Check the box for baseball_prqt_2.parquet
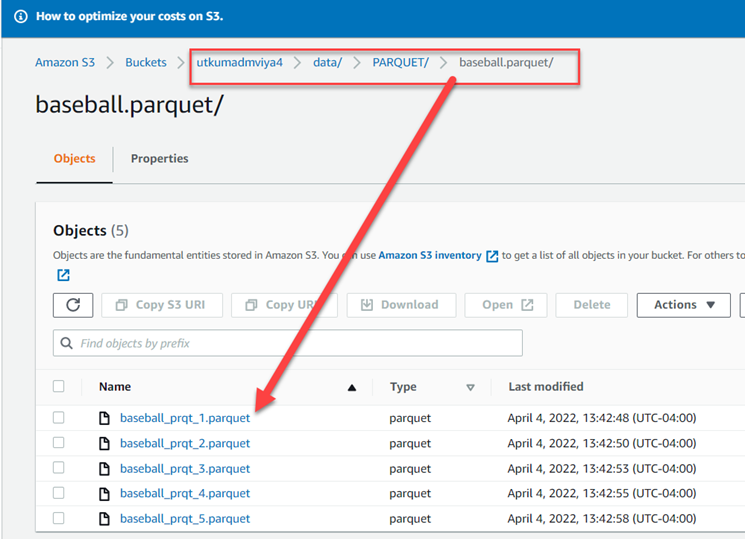This screenshot has height=539, width=745. 58,443
